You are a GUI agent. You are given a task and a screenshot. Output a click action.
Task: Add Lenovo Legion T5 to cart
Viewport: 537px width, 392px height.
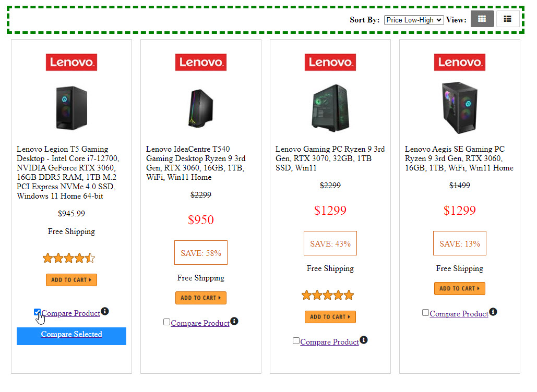(x=71, y=280)
